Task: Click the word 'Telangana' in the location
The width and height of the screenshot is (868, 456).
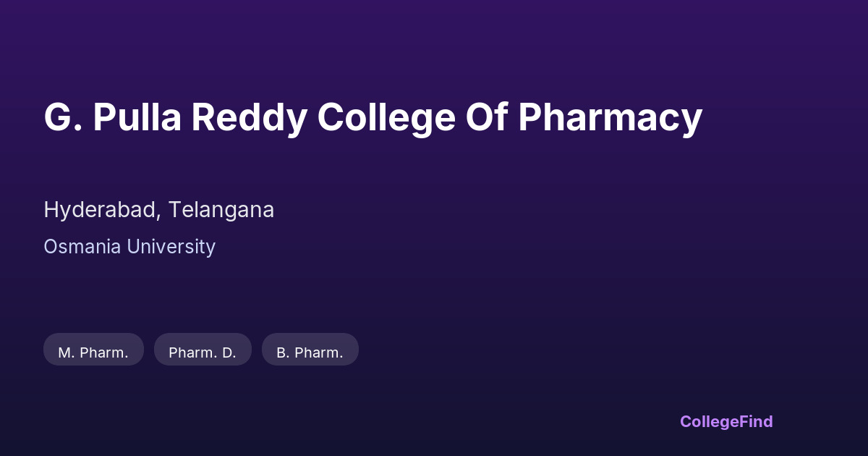Action: (221, 210)
